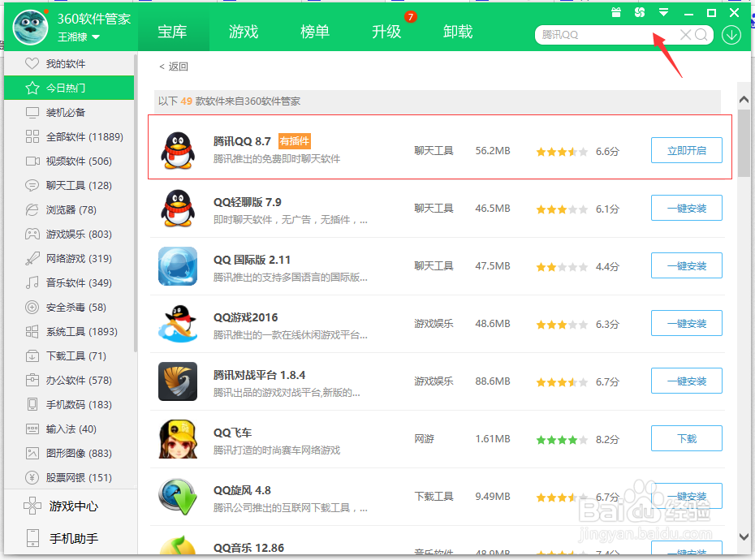
Task: Open 下载工具 (71) category
Action: click(69, 356)
